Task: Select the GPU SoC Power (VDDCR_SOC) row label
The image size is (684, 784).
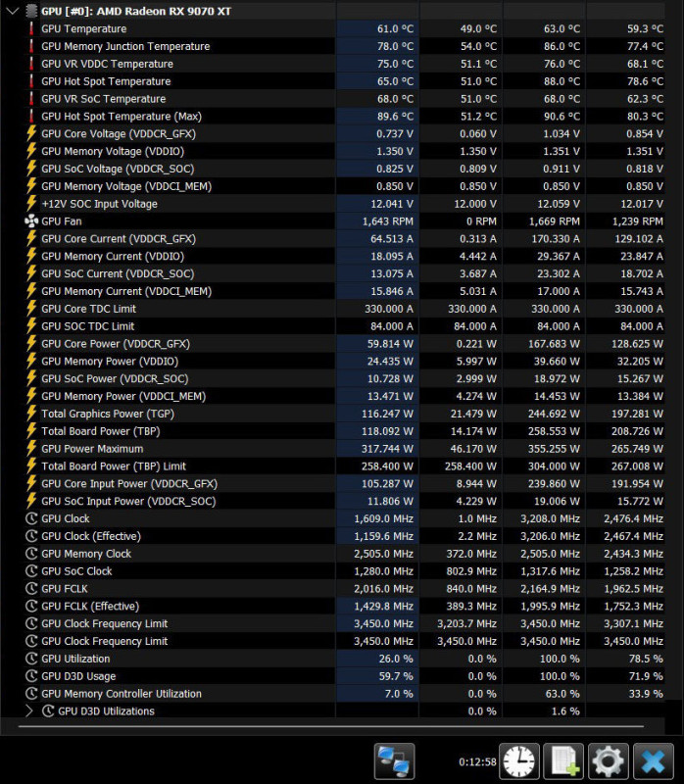Action: tap(115, 378)
